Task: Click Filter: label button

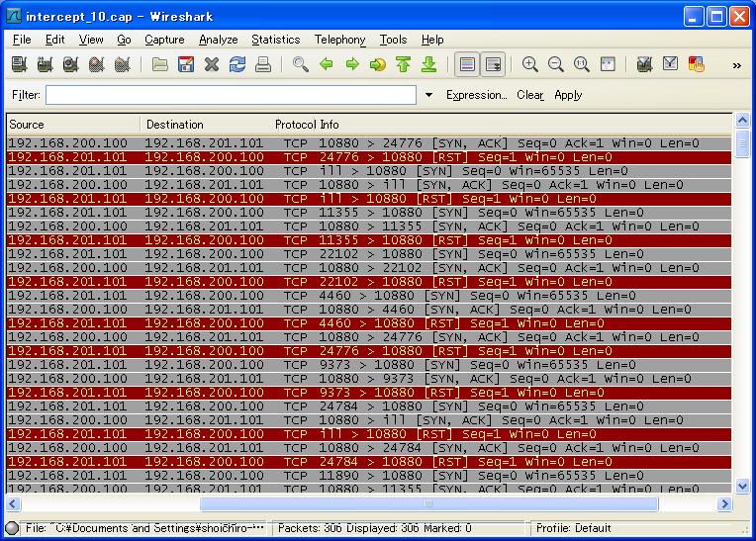Action: [x=26, y=95]
